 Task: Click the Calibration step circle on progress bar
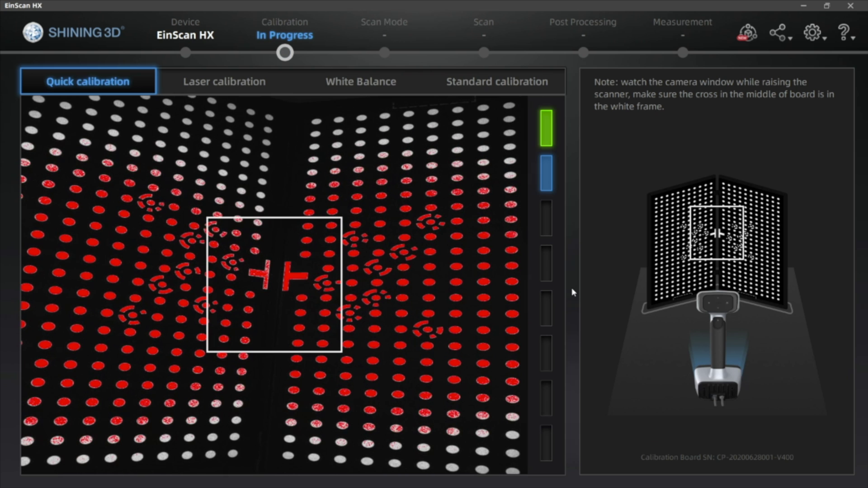pyautogui.click(x=285, y=53)
